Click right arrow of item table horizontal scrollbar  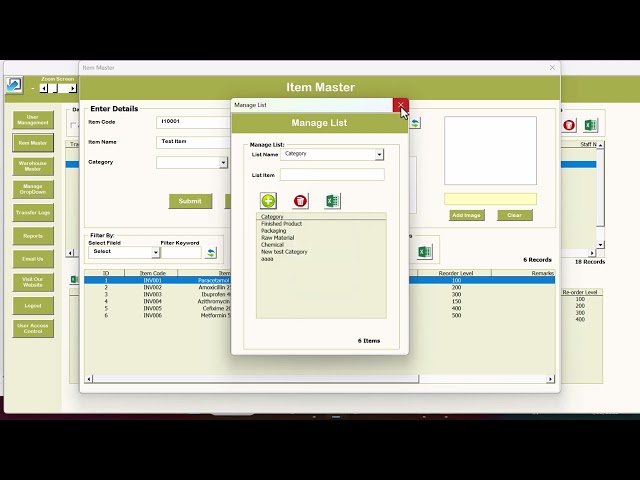[x=550, y=379]
